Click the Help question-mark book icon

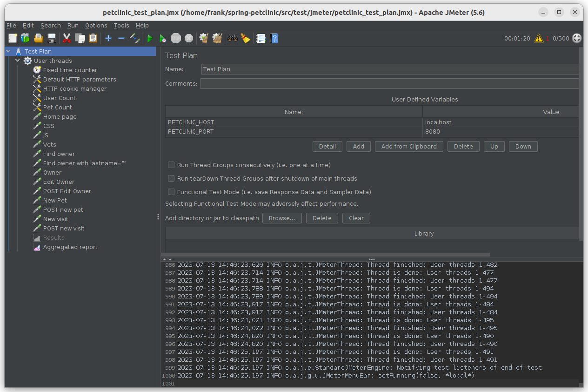pos(274,38)
